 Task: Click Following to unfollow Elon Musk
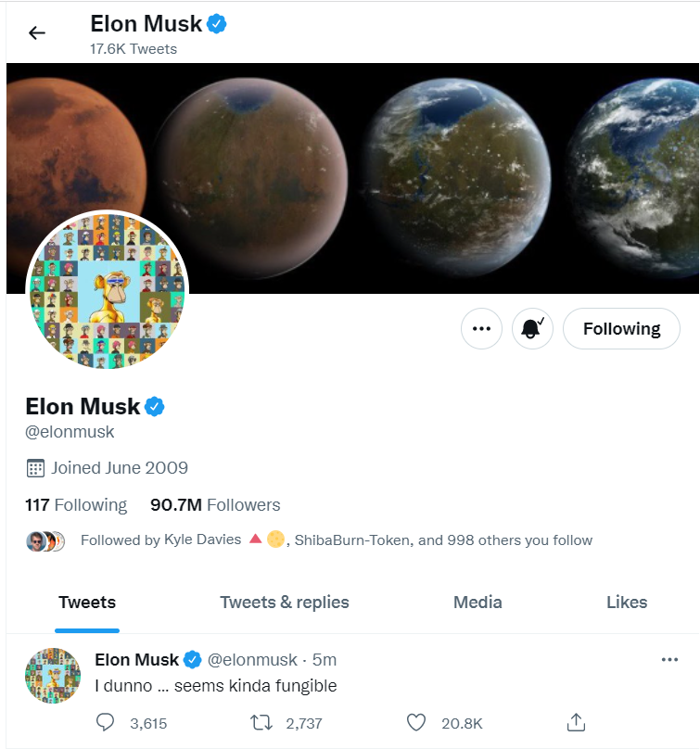[621, 328]
